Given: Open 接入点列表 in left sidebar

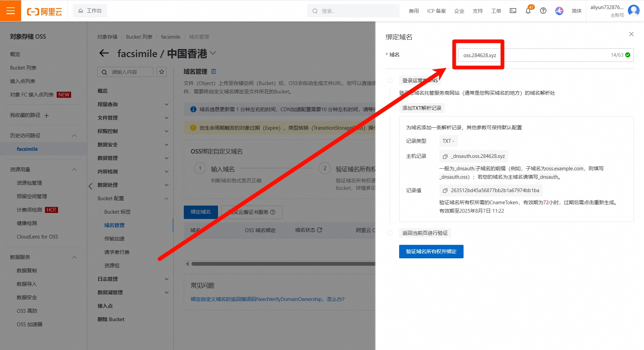Looking at the screenshot, I should (22, 81).
